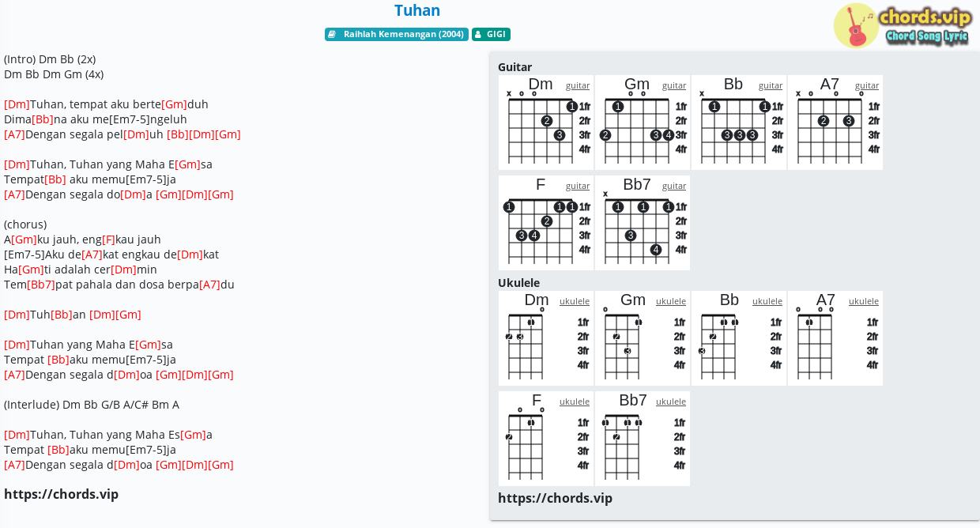Open the Dm ukulele chord diagram
980x528 pixels.
(546, 338)
